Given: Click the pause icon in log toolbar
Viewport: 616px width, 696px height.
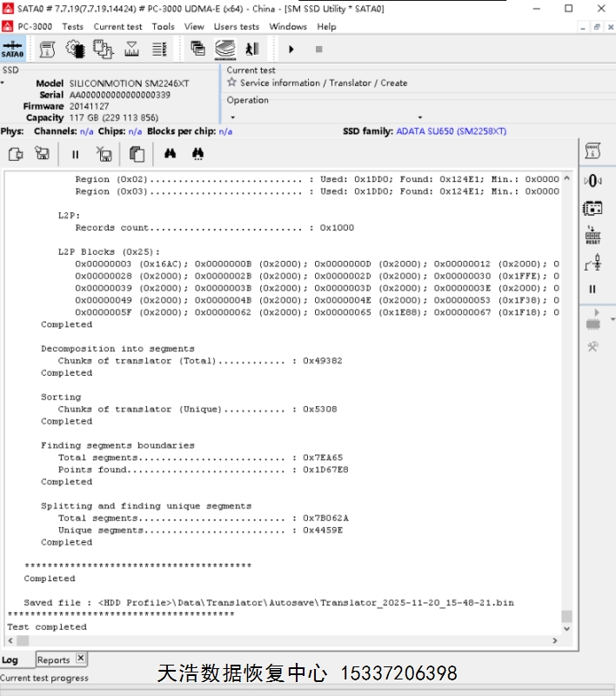Looking at the screenshot, I should coord(75,154).
